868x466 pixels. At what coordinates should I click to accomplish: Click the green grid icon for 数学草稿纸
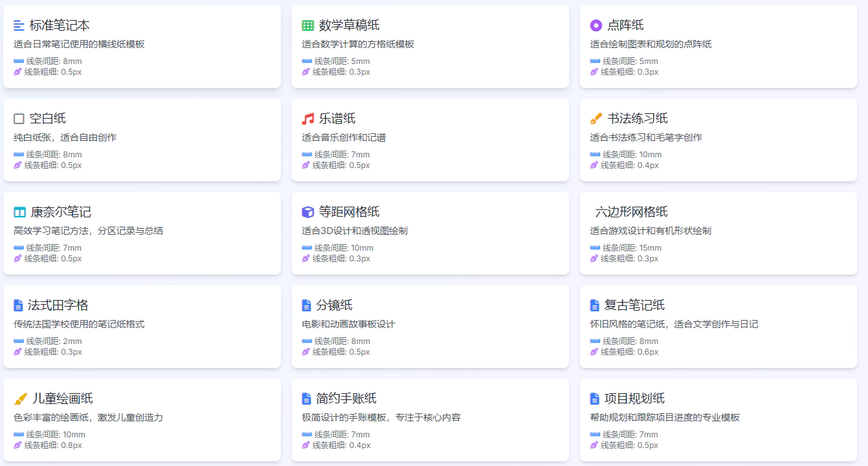[308, 25]
